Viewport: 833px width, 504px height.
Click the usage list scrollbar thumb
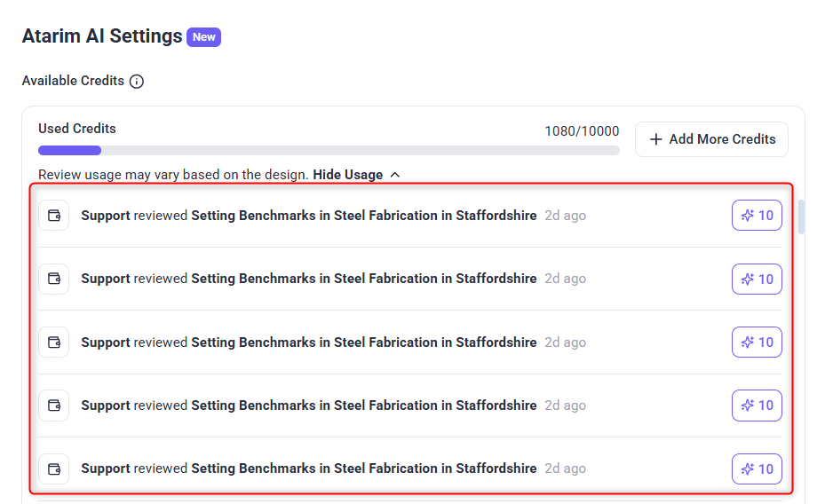pos(801,217)
